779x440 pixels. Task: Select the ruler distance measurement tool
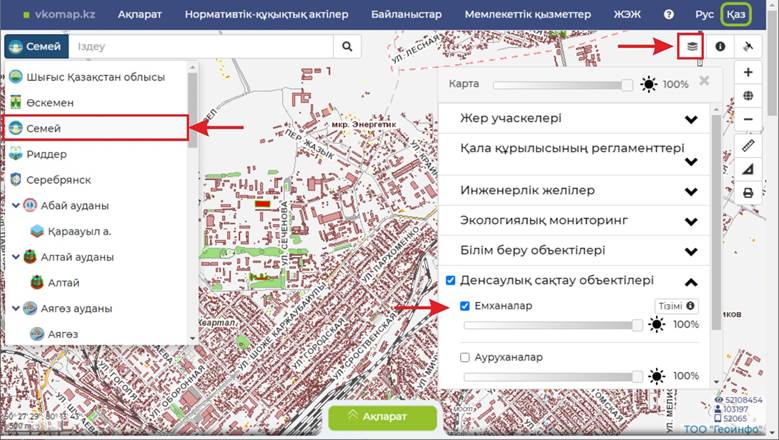coord(748,146)
